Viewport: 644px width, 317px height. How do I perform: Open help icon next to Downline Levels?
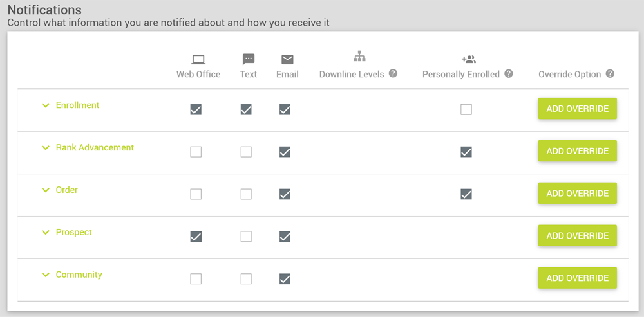click(x=393, y=74)
